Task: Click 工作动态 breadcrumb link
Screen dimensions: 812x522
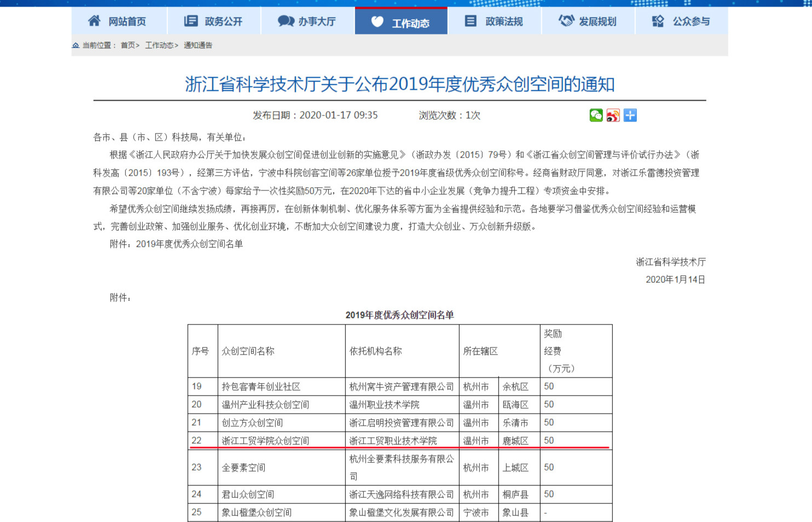Action: (x=159, y=45)
